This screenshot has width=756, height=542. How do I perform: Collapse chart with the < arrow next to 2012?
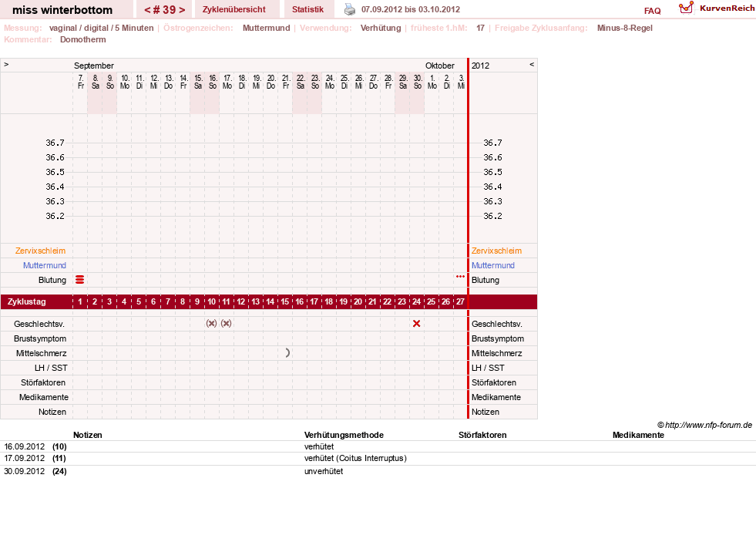(x=532, y=64)
